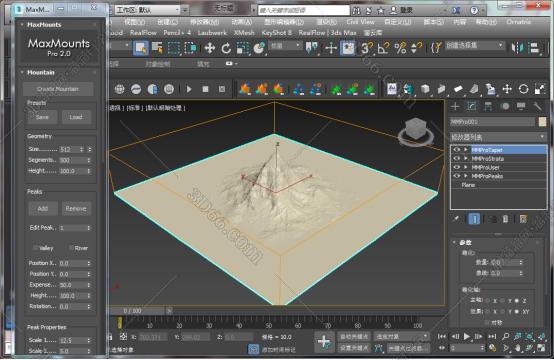Click the globe icon in plugin toolbar
Viewport: 554px width, 360px height.
[x=119, y=89]
